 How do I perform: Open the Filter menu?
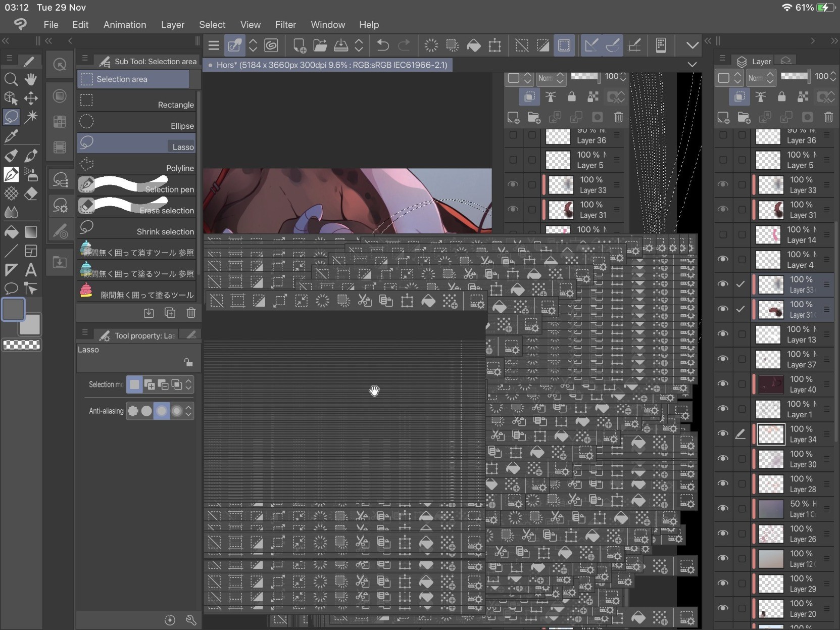pos(285,25)
